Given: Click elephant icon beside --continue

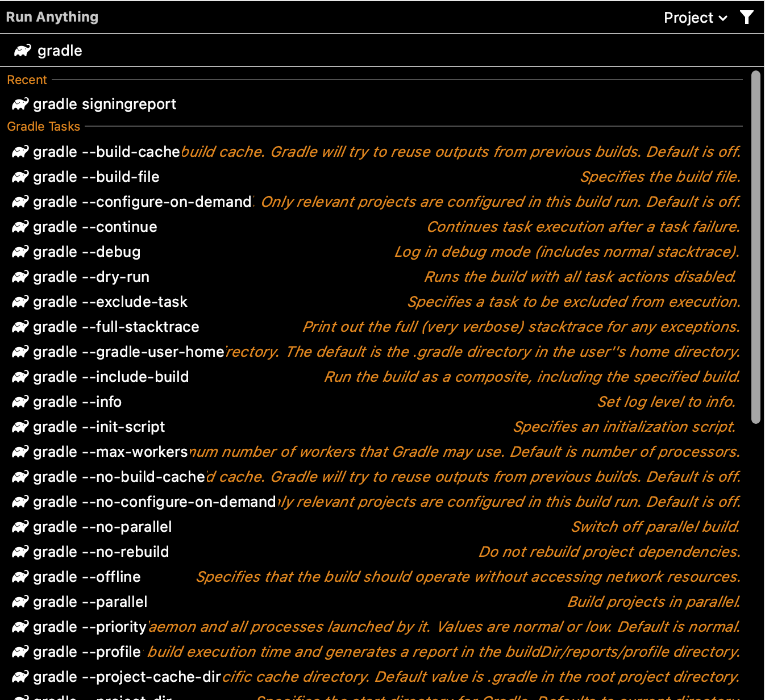Looking at the screenshot, I should tap(20, 227).
